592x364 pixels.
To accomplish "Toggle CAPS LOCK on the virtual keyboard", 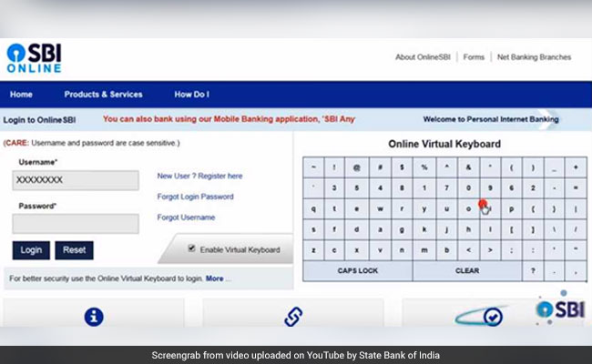I will point(357,271).
